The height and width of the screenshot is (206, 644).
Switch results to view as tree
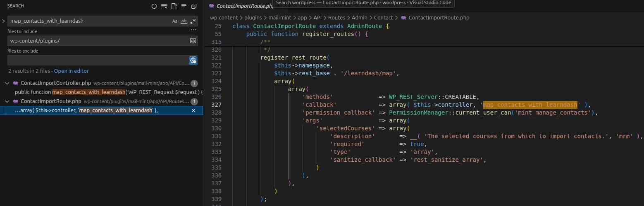pyautogui.click(x=184, y=6)
